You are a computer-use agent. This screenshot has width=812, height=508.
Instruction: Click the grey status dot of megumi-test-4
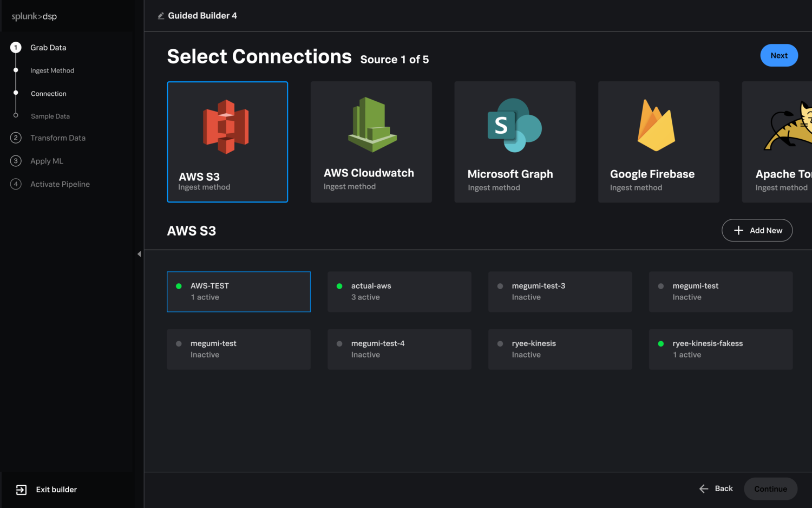(339, 343)
